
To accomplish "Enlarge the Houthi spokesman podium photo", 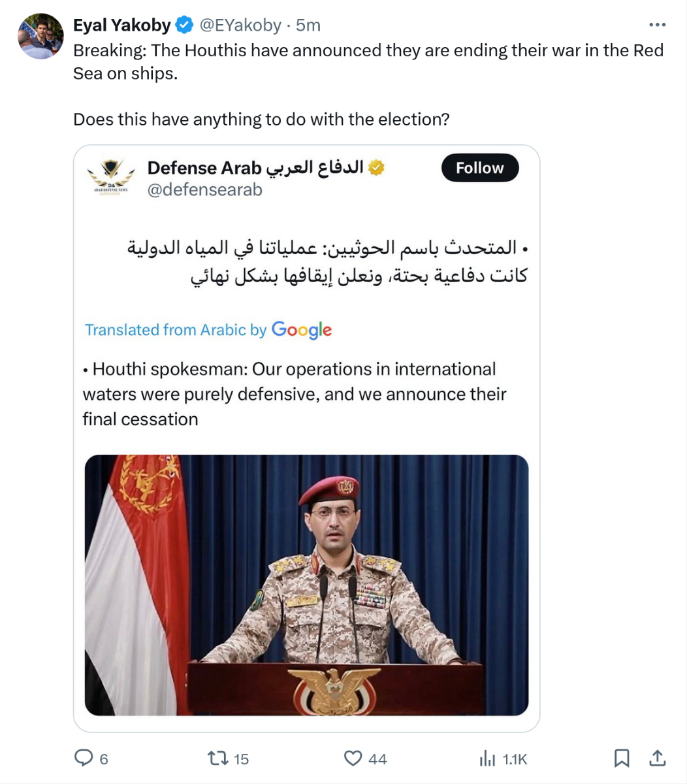I will (x=306, y=585).
